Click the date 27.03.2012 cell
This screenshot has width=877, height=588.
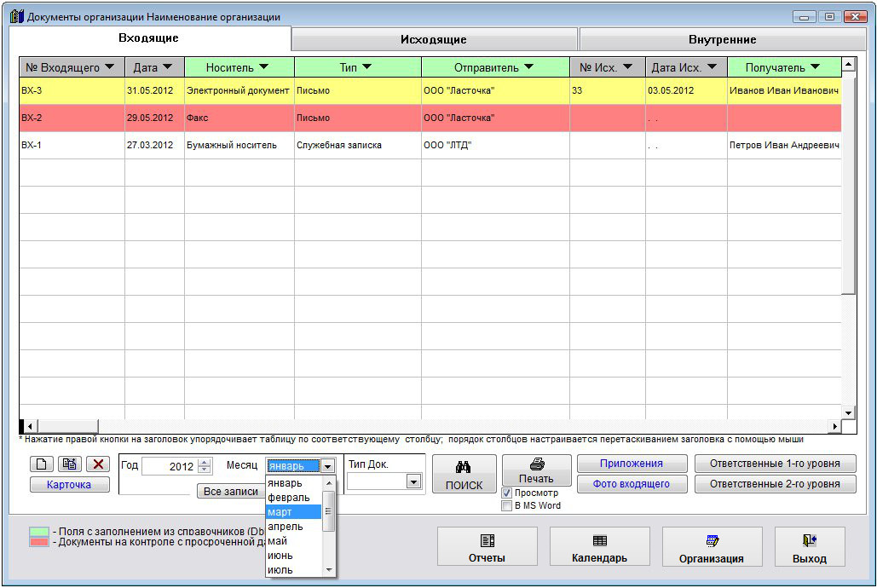(x=154, y=145)
